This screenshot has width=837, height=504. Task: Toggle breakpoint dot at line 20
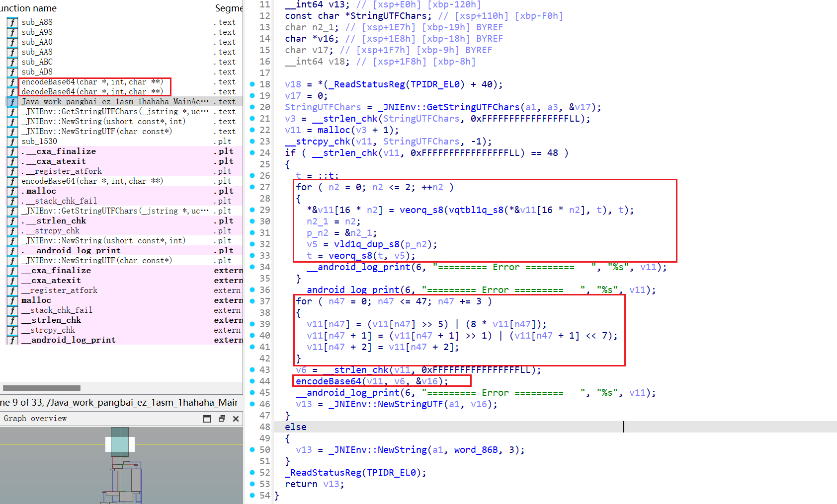252,107
